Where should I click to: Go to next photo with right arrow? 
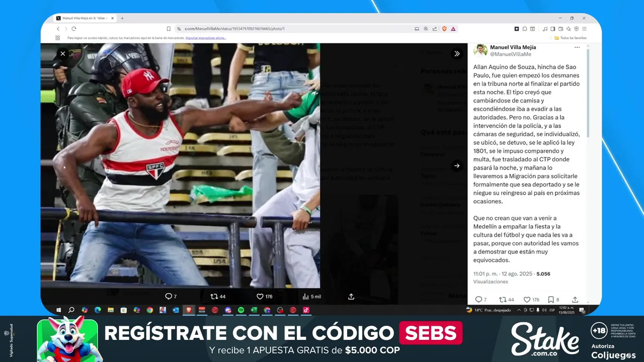pos(457,165)
